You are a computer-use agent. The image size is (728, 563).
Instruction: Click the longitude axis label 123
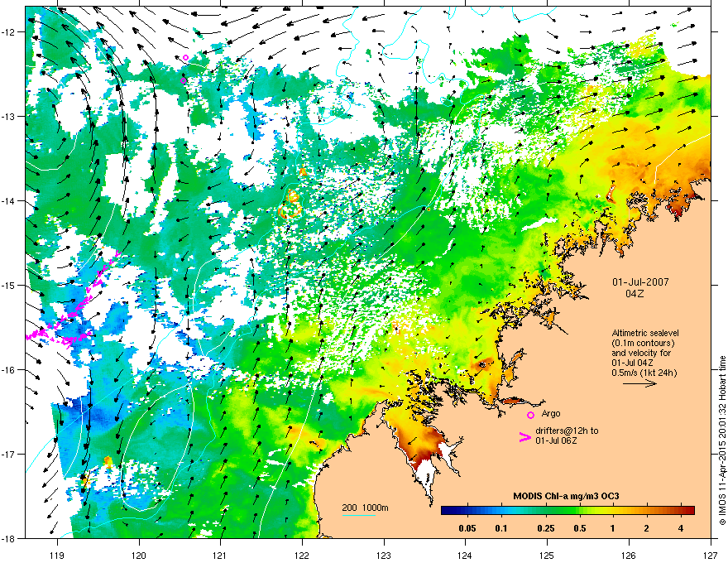[x=384, y=555]
